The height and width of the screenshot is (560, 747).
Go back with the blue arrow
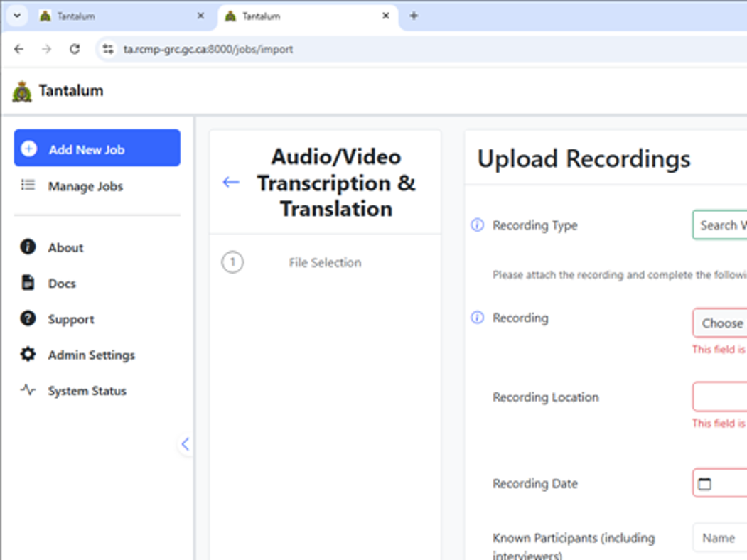[231, 182]
